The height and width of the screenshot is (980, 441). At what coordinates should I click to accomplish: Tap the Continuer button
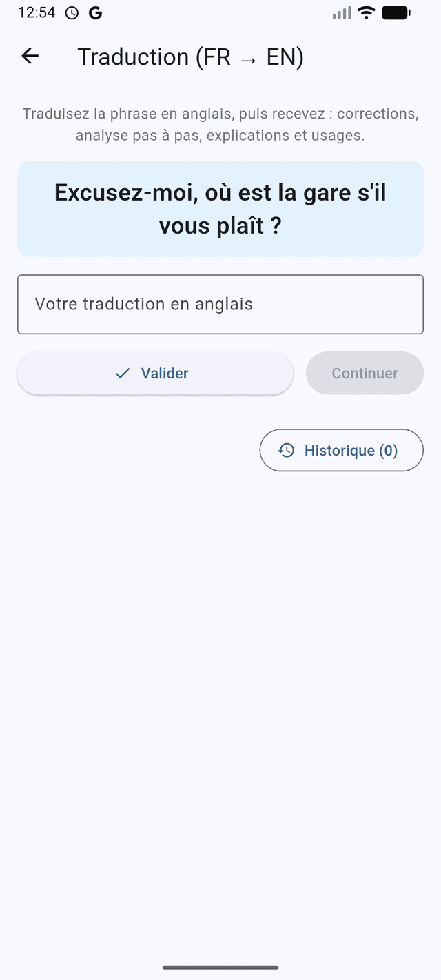(365, 373)
